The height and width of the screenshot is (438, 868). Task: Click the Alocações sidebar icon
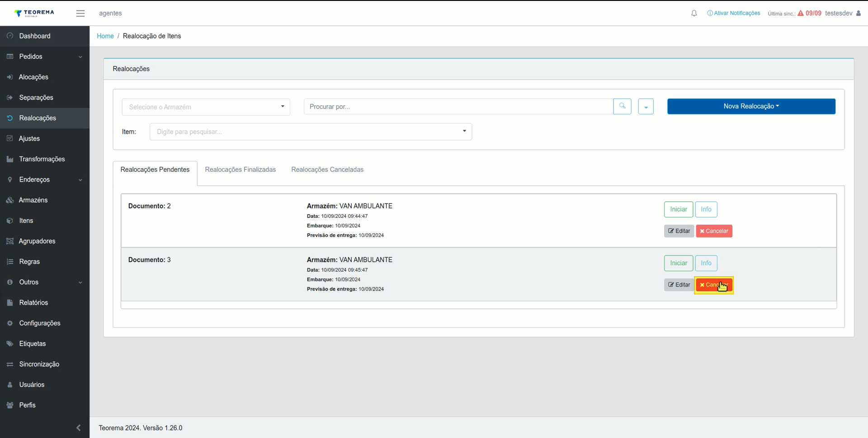[x=10, y=77]
